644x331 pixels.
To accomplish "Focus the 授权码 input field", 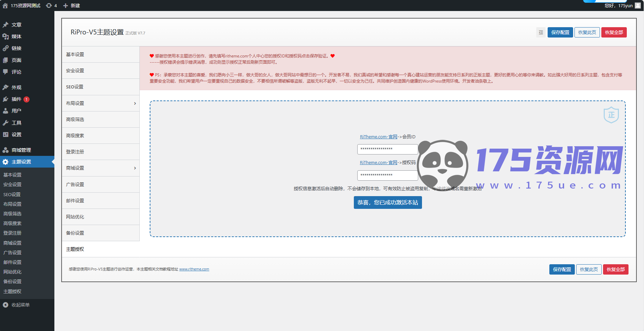I will point(388,175).
